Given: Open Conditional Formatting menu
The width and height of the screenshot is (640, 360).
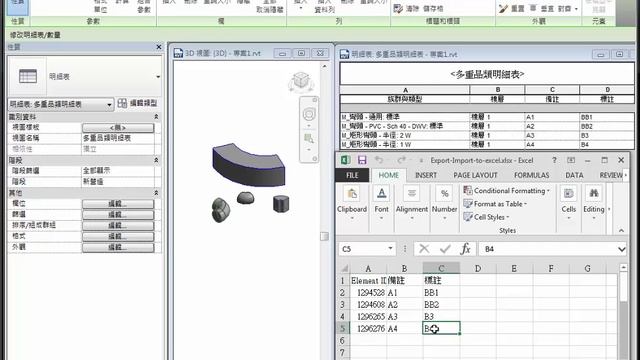Looking at the screenshot, I should [x=507, y=191].
